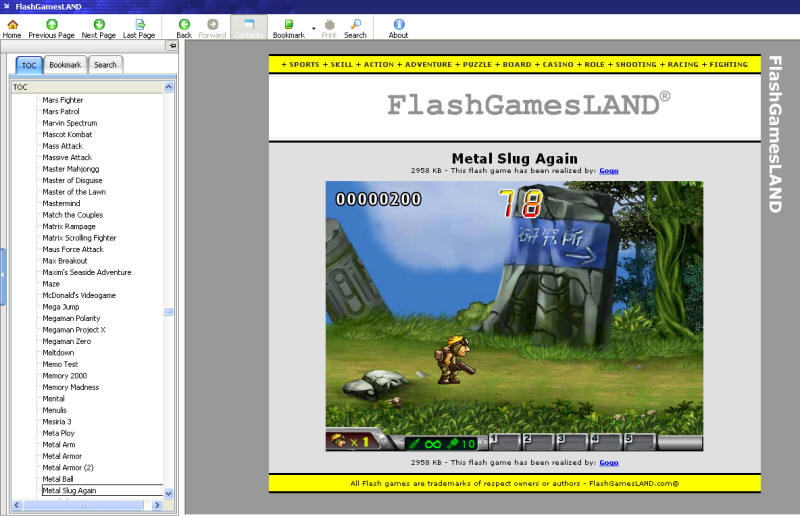Select Mesiria 3 entry
This screenshot has width=800, height=516.
pos(57,422)
